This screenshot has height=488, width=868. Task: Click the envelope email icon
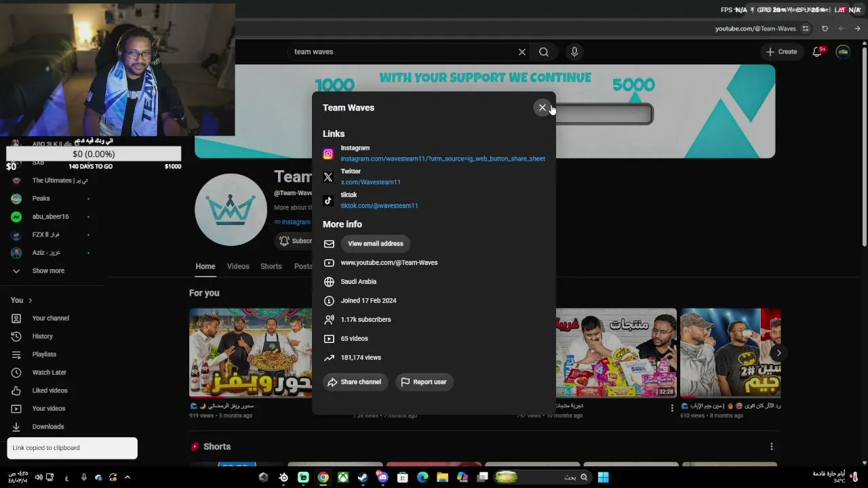click(329, 243)
